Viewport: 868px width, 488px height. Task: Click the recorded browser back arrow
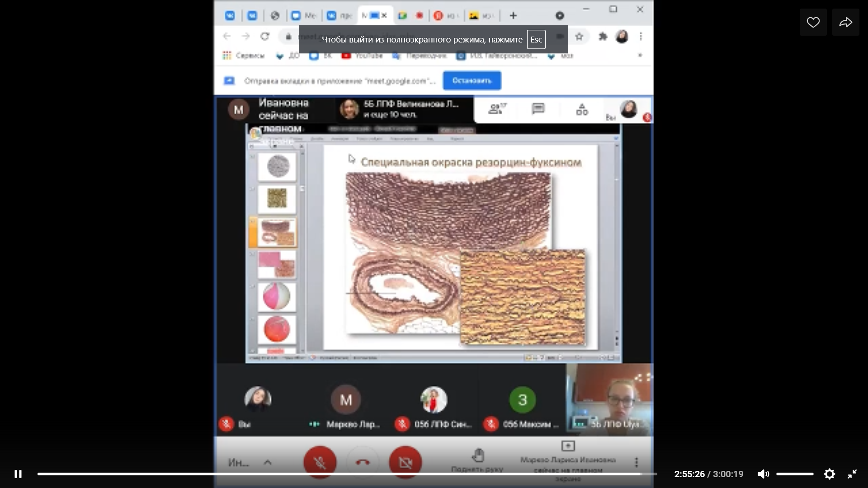coord(227,36)
